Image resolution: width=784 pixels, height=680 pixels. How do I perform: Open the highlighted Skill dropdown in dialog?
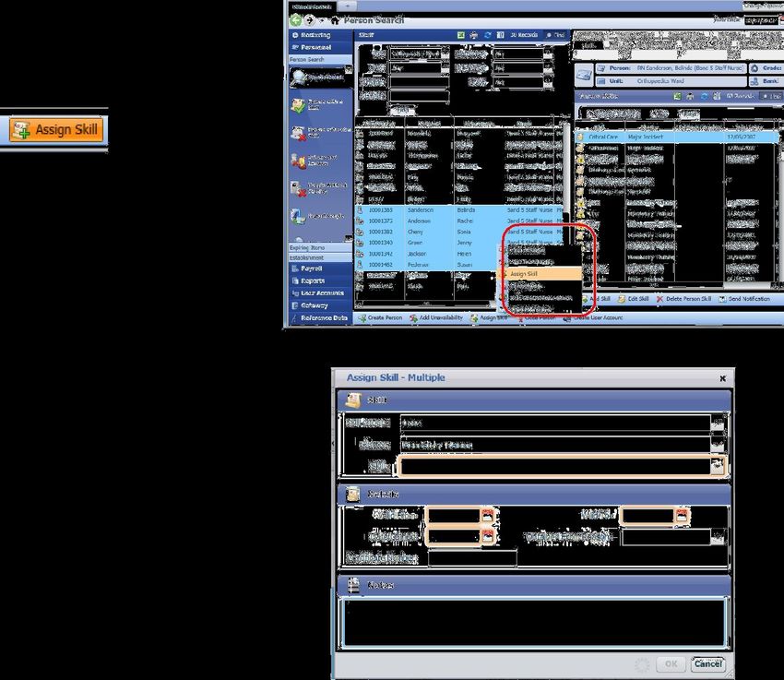click(x=719, y=466)
